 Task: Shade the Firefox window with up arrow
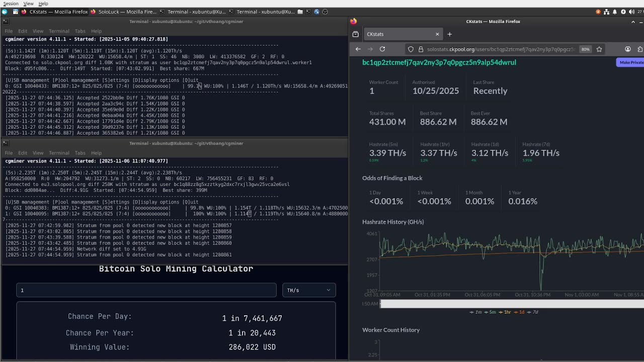633,22
